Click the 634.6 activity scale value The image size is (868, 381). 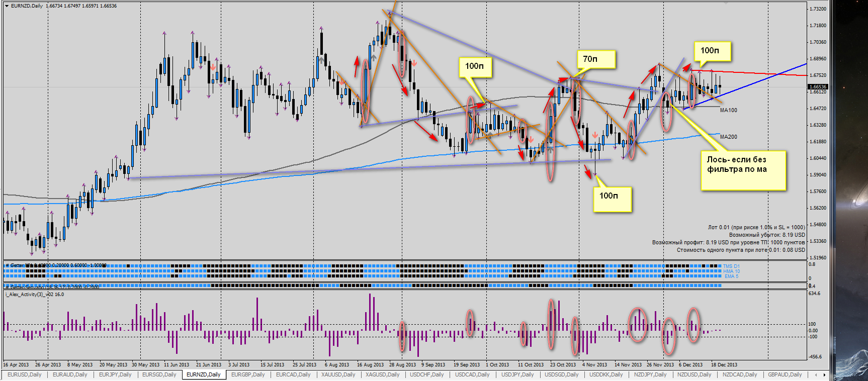point(814,294)
